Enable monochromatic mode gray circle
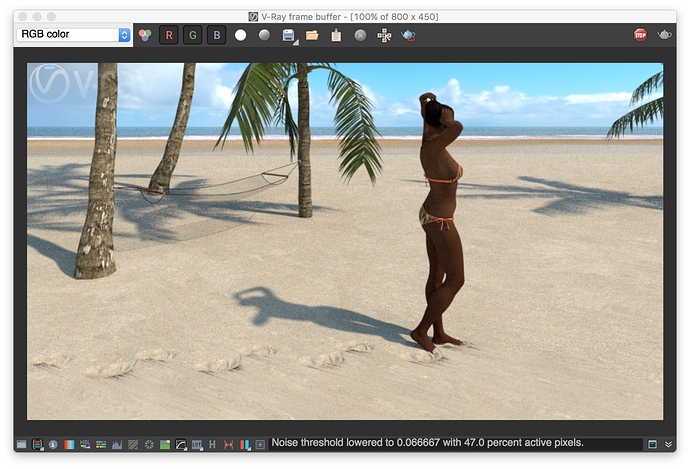The height and width of the screenshot is (469, 690). tap(264, 35)
